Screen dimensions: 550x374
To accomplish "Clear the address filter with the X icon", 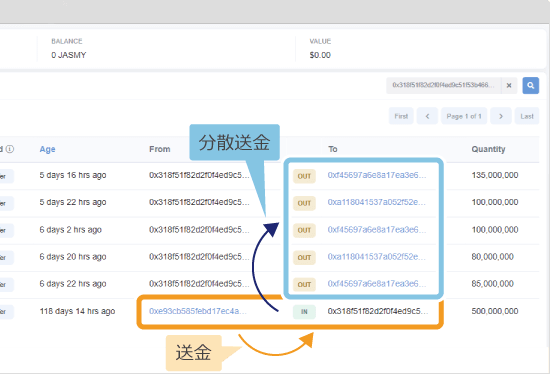I will (x=509, y=85).
